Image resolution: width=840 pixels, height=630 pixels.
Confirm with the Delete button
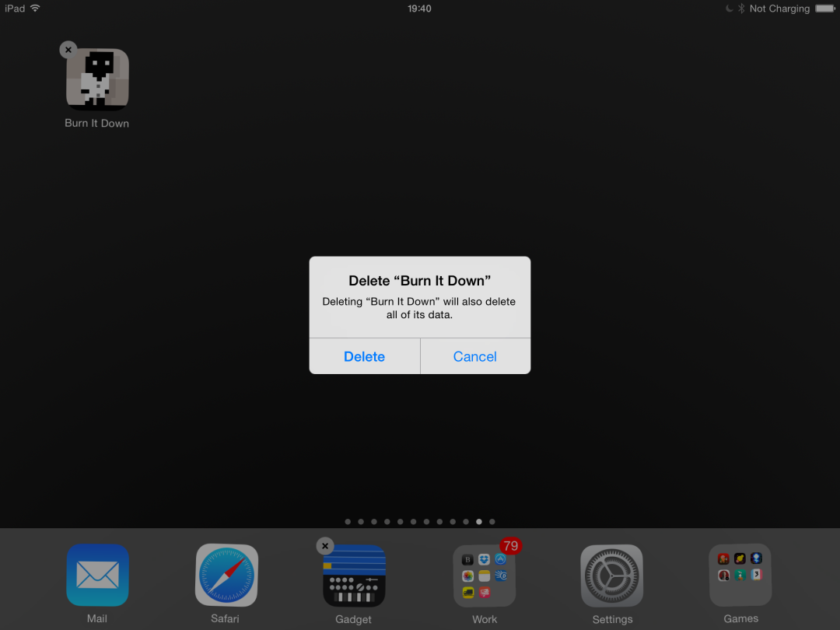pyautogui.click(x=364, y=356)
